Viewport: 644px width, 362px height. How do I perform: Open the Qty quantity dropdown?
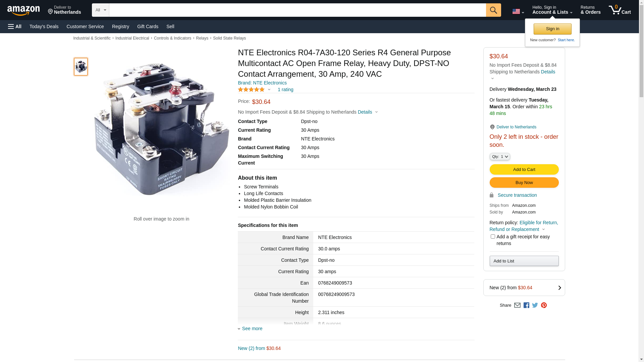(x=499, y=157)
